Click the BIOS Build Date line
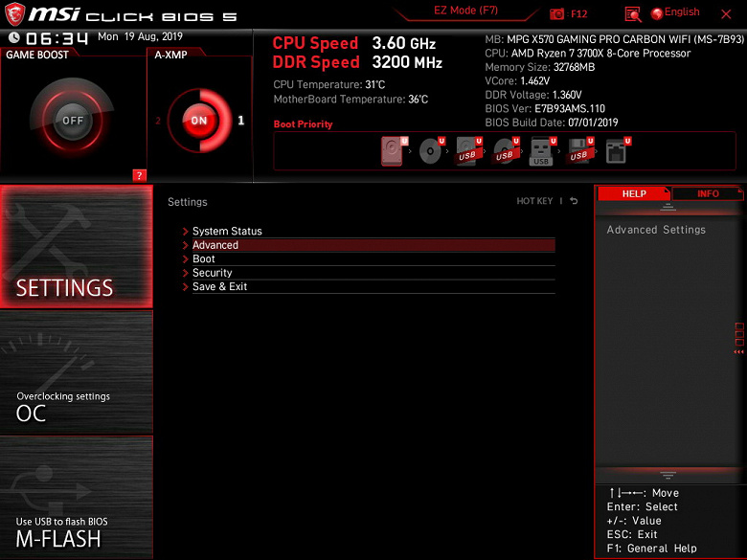This screenshot has height=560, width=747. 552,123
